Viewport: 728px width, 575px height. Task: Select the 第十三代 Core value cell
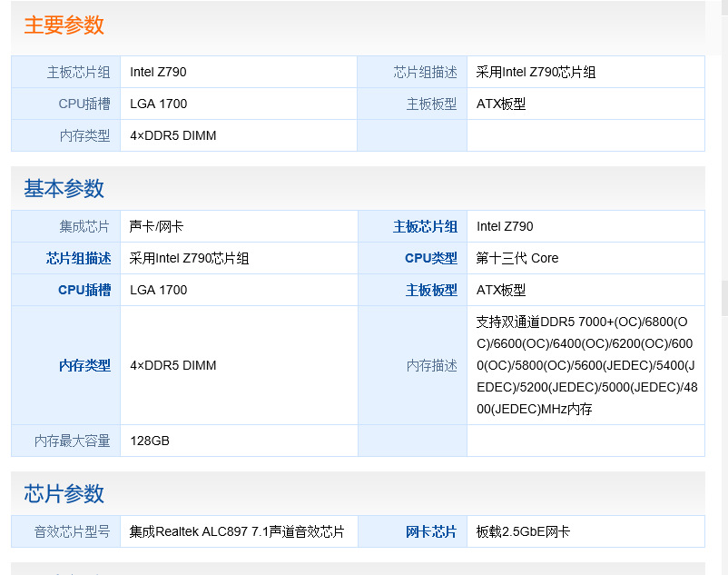pos(517,258)
